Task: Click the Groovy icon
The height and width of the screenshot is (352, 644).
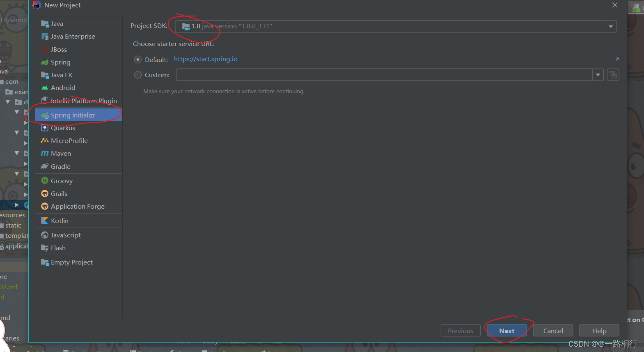Action: (45, 181)
